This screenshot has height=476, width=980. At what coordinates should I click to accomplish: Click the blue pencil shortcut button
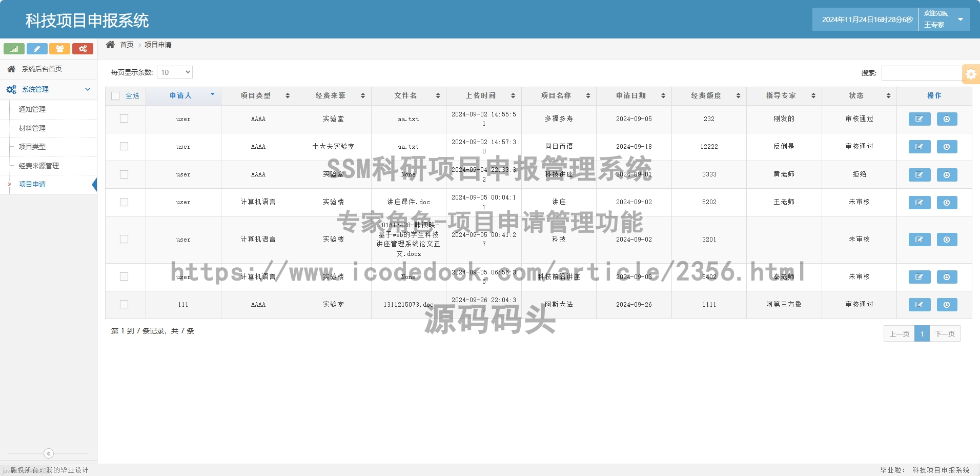pos(37,49)
